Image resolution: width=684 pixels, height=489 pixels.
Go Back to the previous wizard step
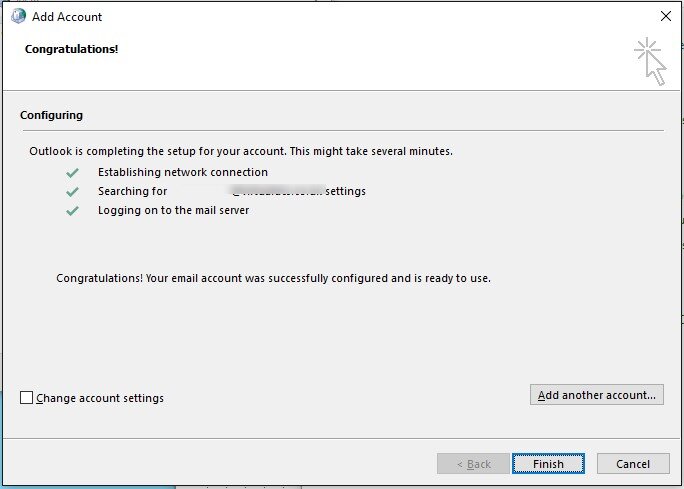[x=473, y=463]
